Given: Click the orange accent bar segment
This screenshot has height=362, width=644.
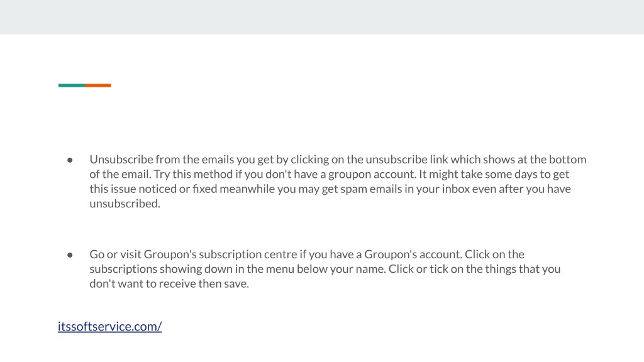Looking at the screenshot, I should tap(97, 85).
